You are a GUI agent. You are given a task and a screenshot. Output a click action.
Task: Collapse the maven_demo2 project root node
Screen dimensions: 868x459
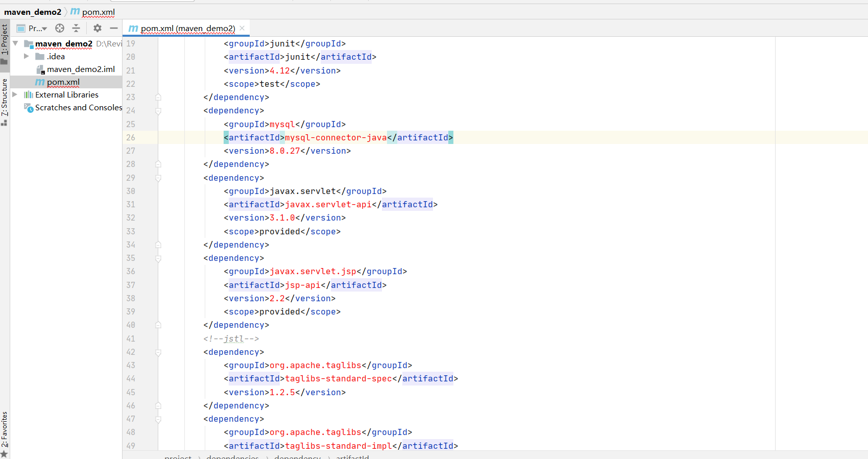[x=15, y=43]
